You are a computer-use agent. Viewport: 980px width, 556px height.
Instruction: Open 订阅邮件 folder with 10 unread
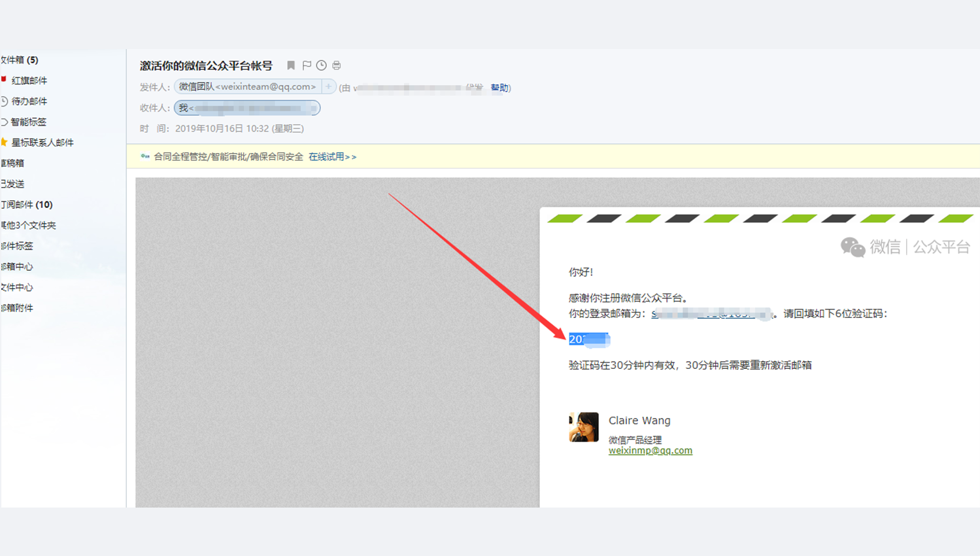pyautogui.click(x=27, y=205)
